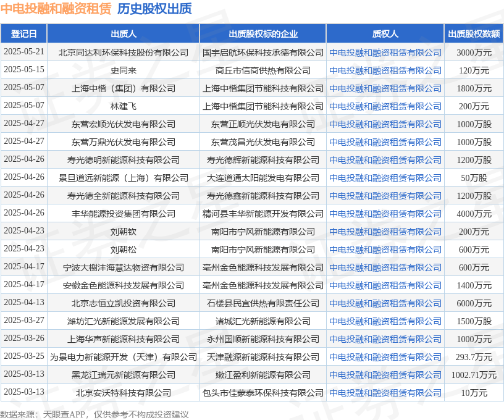Click the 历史股权出质 heading
The image size is (504, 420).
coord(154,9)
